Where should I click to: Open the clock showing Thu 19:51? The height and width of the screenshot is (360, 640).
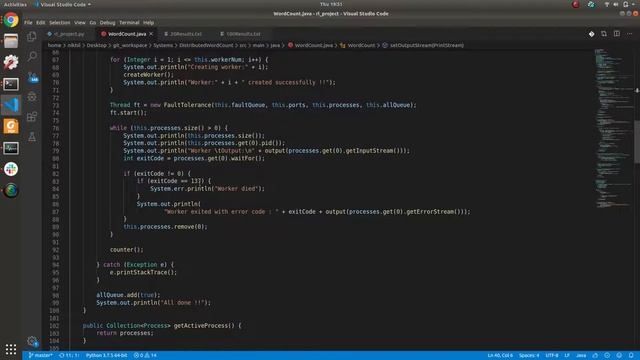[331, 4]
